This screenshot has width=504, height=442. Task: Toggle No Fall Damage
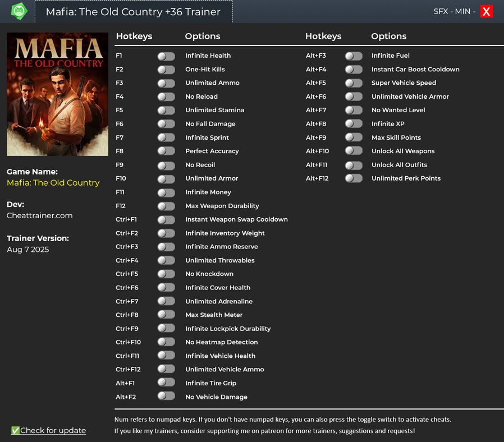pyautogui.click(x=166, y=124)
